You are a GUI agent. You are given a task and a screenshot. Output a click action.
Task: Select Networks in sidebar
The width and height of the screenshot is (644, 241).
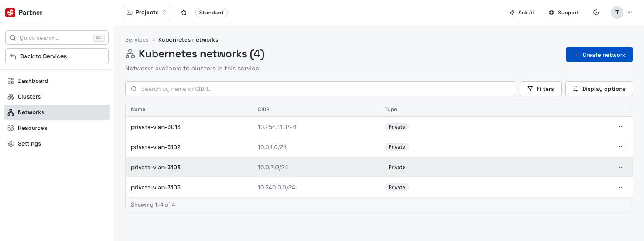(x=57, y=112)
